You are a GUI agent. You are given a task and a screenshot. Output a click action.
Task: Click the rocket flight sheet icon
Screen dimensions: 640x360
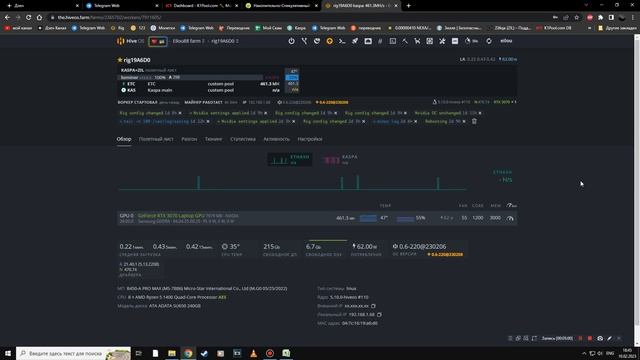point(355,41)
